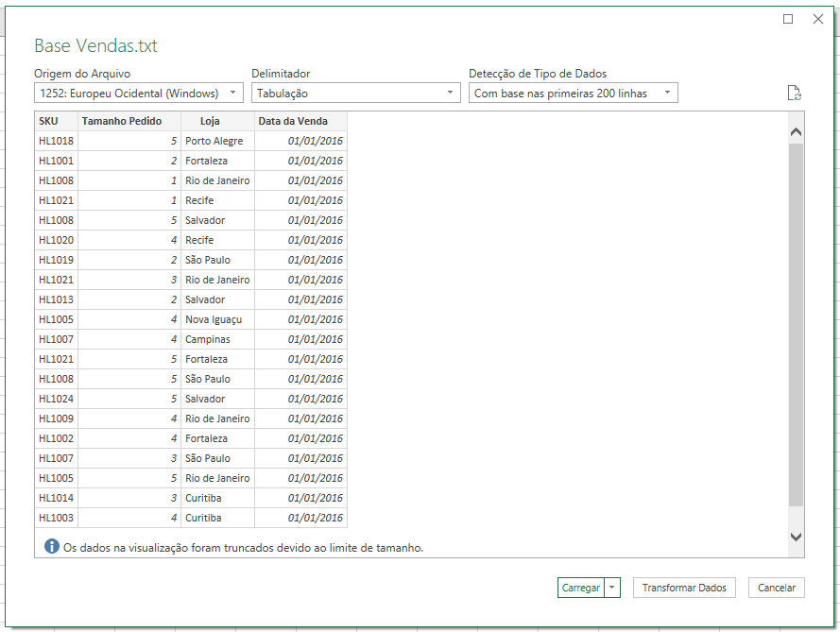Click the HL1001 SKU cell
The image size is (840, 632).
[57, 161]
